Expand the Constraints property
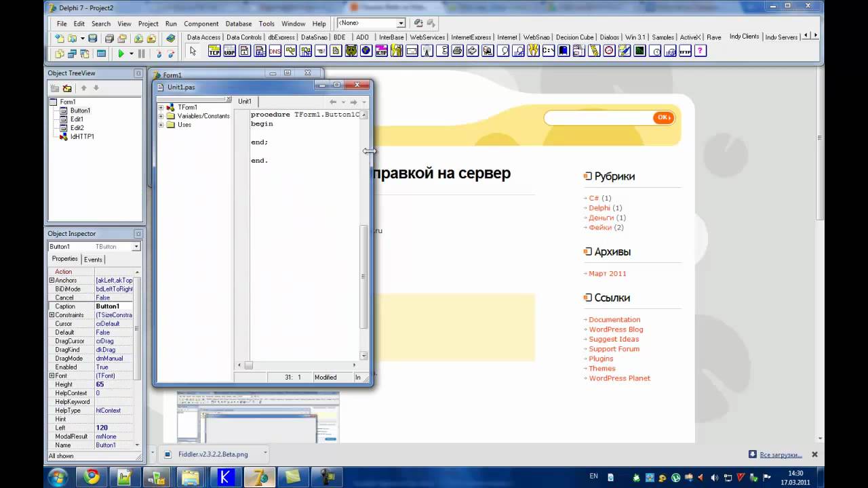 click(x=52, y=315)
